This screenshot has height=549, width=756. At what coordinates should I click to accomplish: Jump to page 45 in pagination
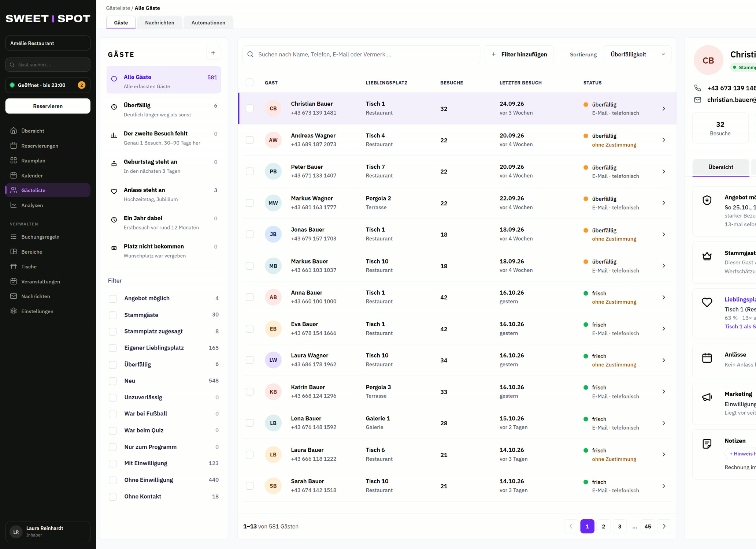(x=648, y=526)
